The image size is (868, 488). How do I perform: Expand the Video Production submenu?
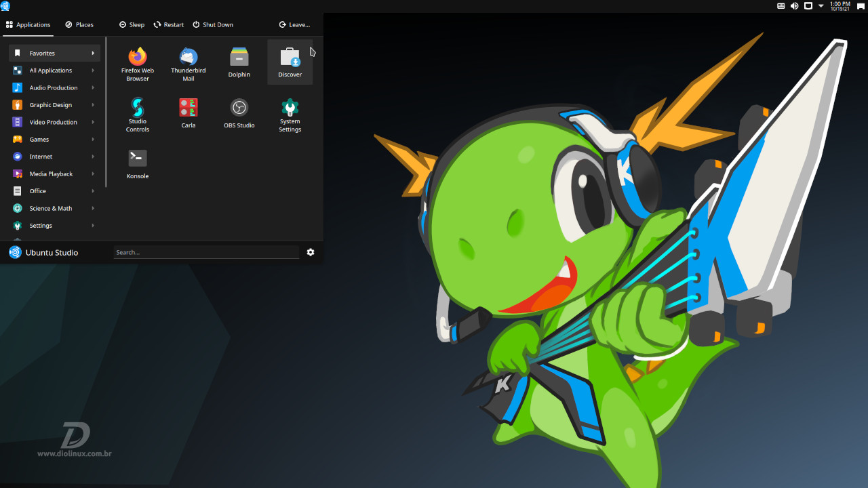(54, 122)
